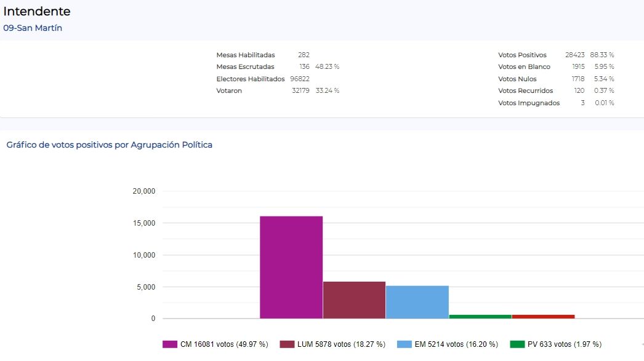644x361 pixels.
Task: Select the maroon LUM bar in chart
Action: click(354, 300)
